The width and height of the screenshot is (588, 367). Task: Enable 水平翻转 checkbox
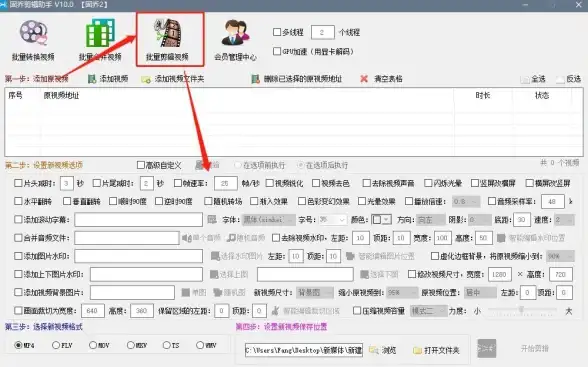tap(18, 201)
